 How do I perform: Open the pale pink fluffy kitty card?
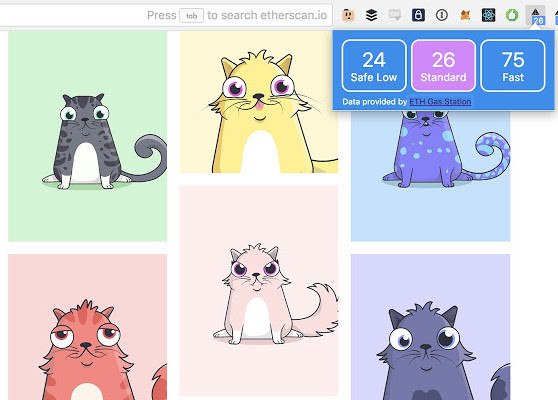(x=259, y=290)
